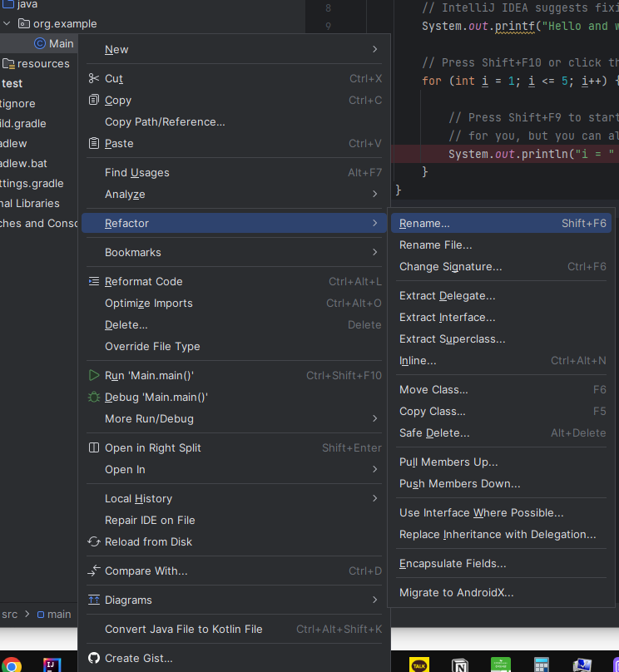Image resolution: width=619 pixels, height=672 pixels.
Task: Expand the More Run/Debug submenu arrow
Action: 375,418
